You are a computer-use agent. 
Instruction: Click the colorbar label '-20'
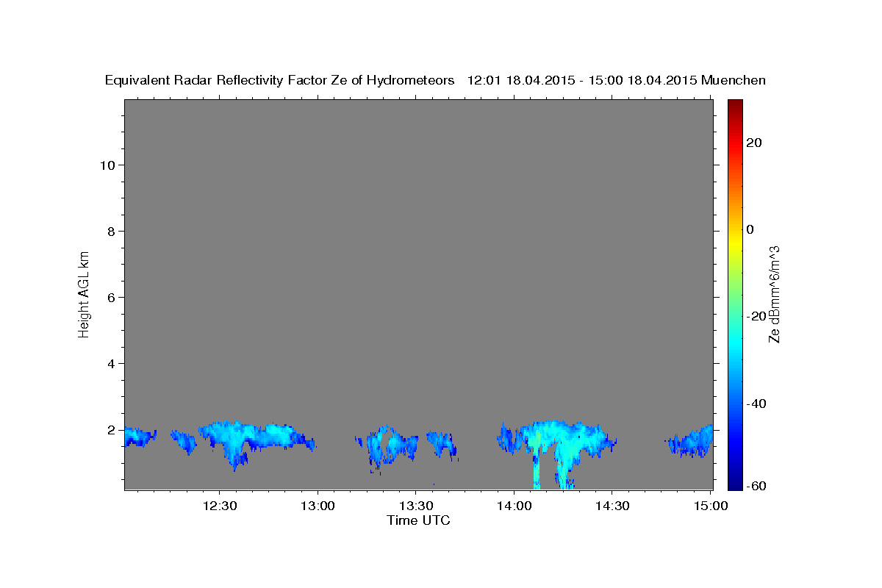coord(757,317)
